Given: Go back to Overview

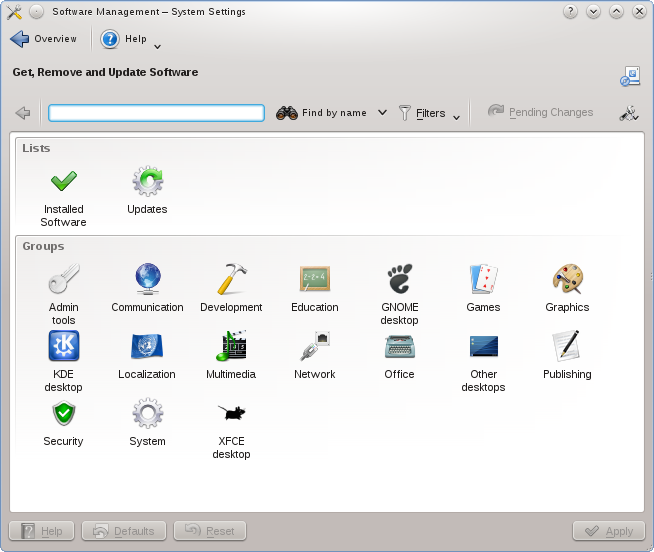Looking at the screenshot, I should click(43, 39).
